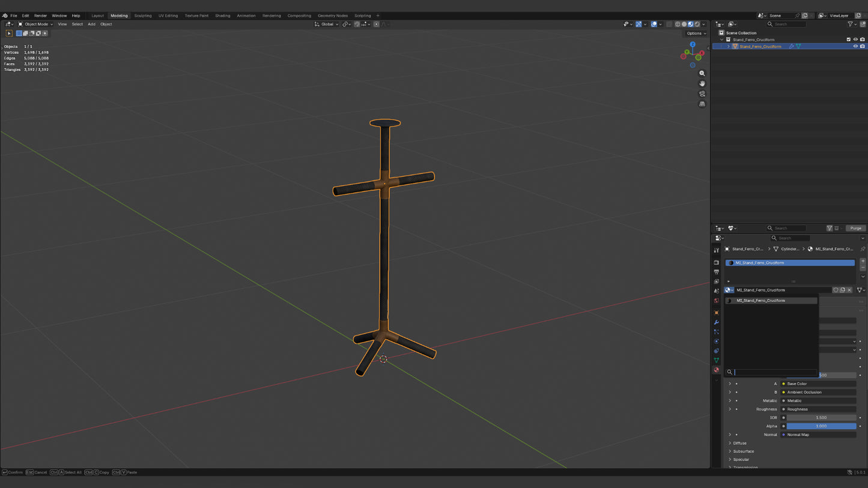Open the Tool properties tab icon
This screenshot has height=488, width=868.
(716, 250)
